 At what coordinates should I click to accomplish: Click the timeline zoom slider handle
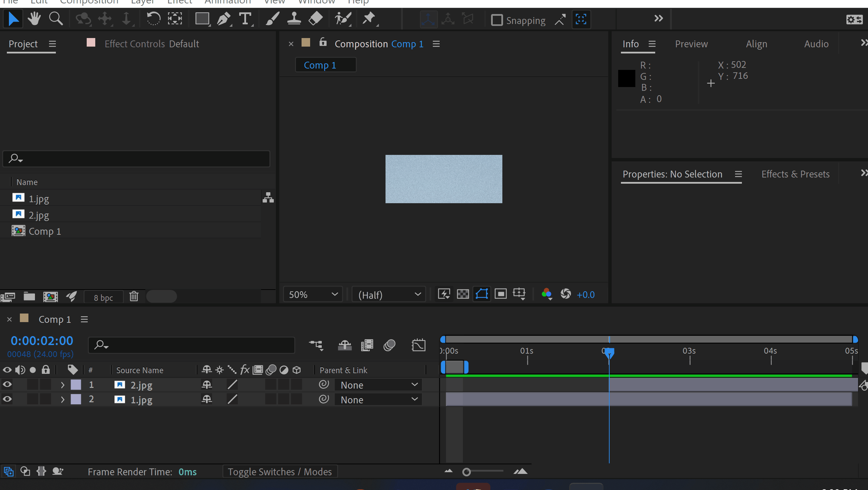(x=466, y=472)
